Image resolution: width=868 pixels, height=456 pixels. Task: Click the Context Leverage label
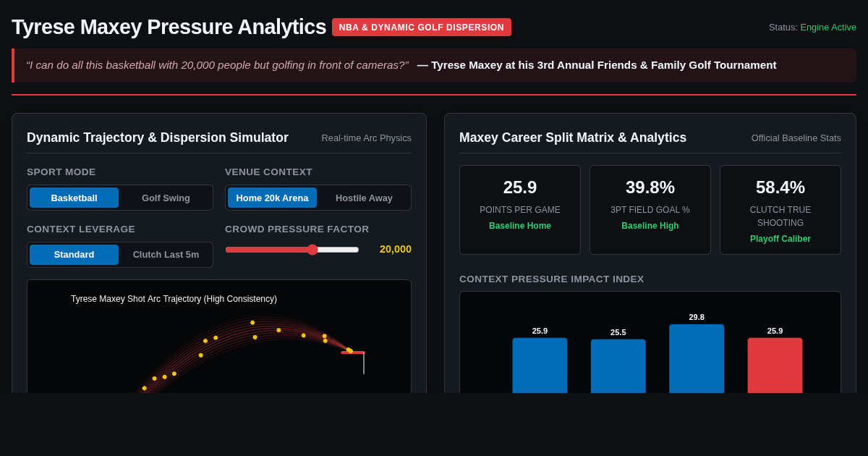(x=81, y=229)
